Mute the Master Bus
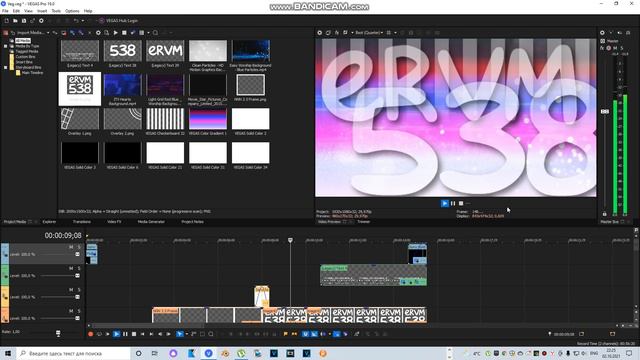 coord(615,48)
